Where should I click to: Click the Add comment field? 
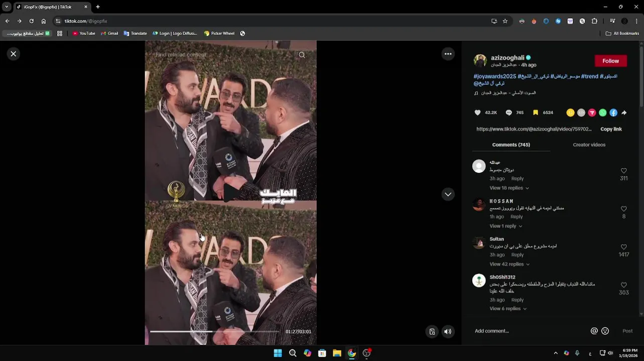click(530, 331)
